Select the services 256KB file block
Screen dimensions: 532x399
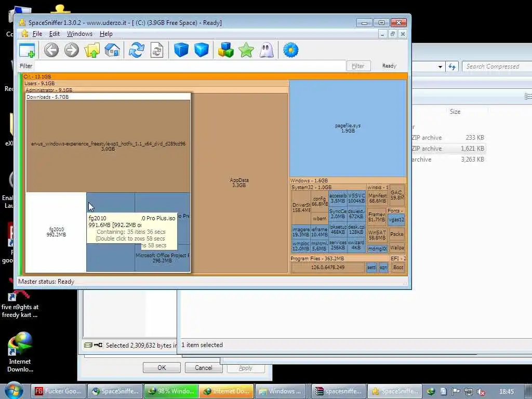pyautogui.click(x=338, y=245)
